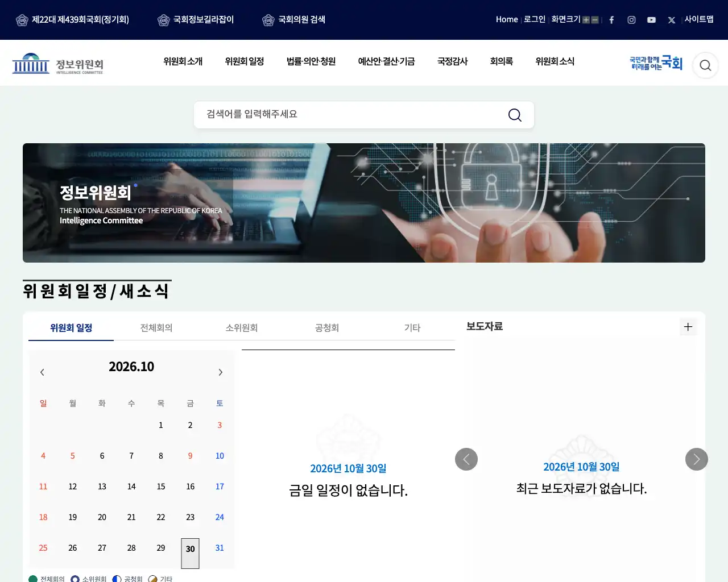Go to Home link in top bar
The height and width of the screenshot is (582, 728).
coord(507,19)
